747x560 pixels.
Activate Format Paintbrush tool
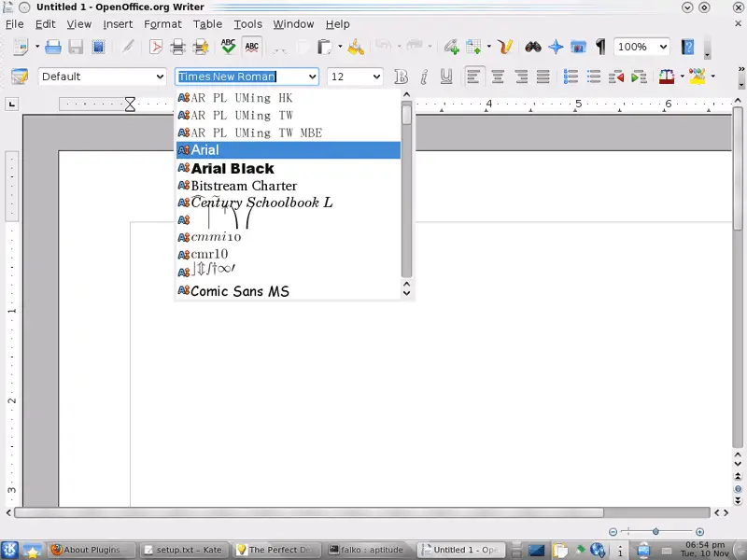(x=356, y=47)
